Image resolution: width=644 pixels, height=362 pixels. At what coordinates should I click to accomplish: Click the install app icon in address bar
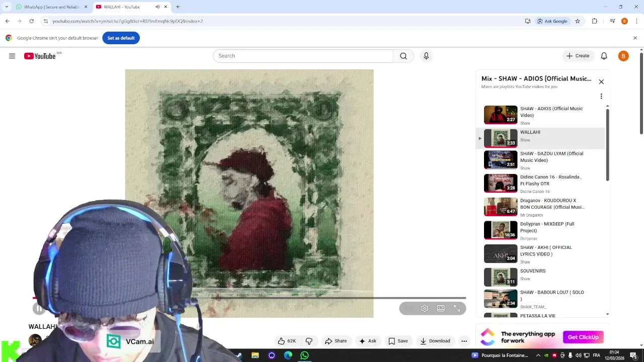[528, 21]
